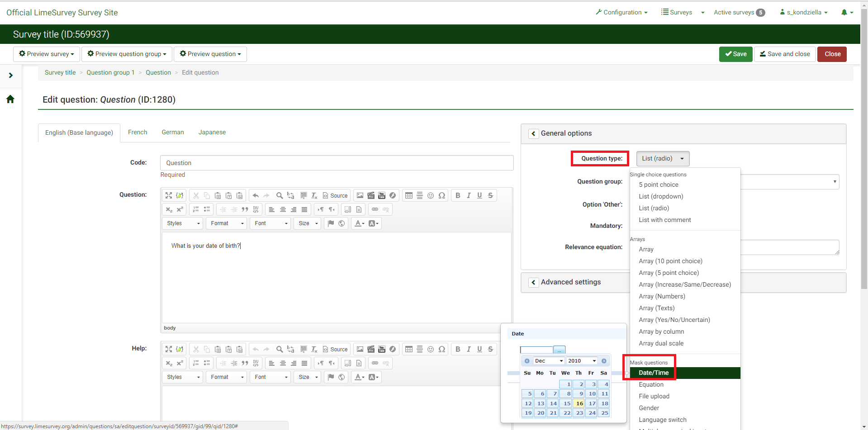
Task: Toggle Italic formatting in the Help editor
Action: [x=469, y=349]
